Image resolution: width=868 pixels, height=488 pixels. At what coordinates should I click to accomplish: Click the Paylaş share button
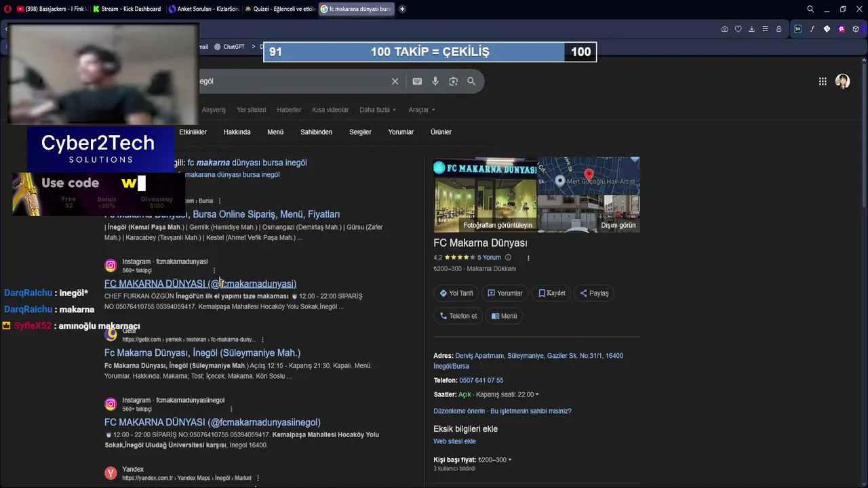(595, 293)
